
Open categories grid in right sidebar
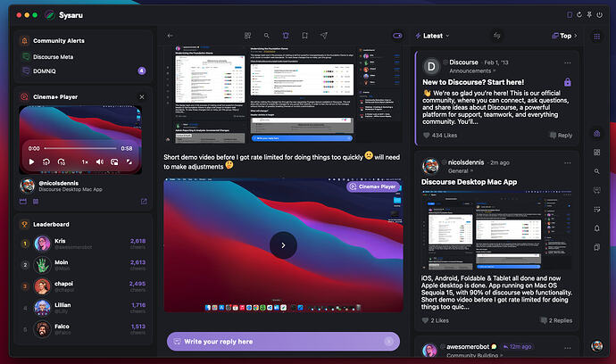tap(596, 153)
